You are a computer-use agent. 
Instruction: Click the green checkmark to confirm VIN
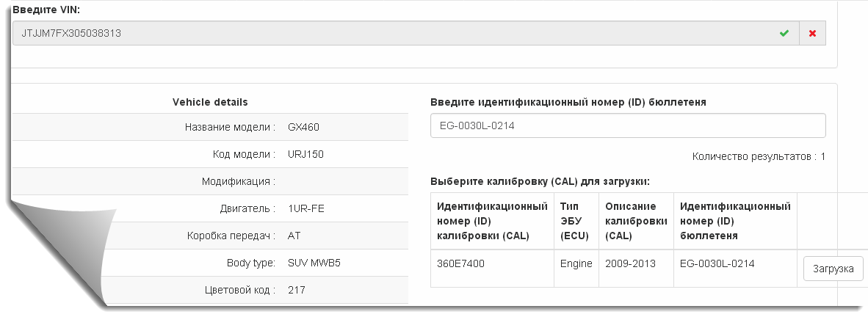pyautogui.click(x=784, y=33)
